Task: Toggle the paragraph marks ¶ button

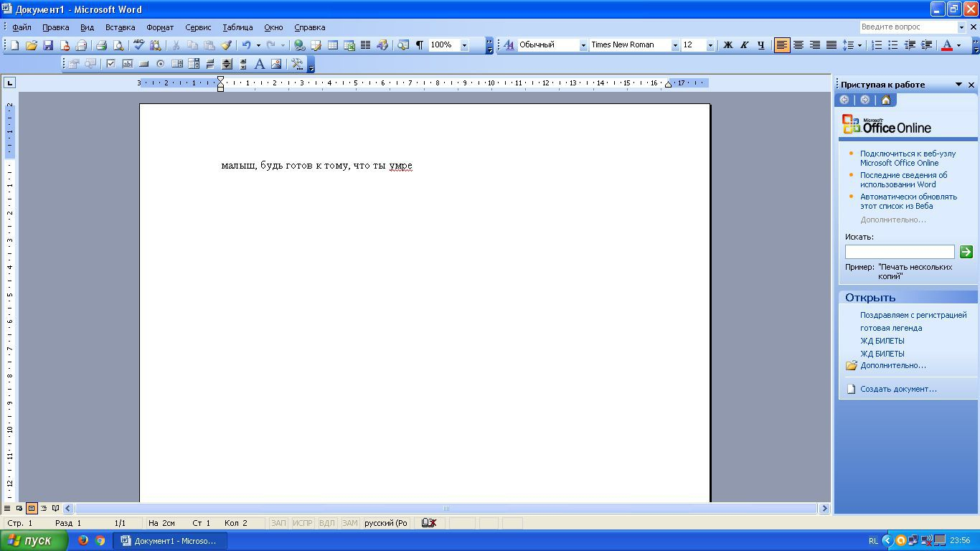Action: pyautogui.click(x=420, y=45)
